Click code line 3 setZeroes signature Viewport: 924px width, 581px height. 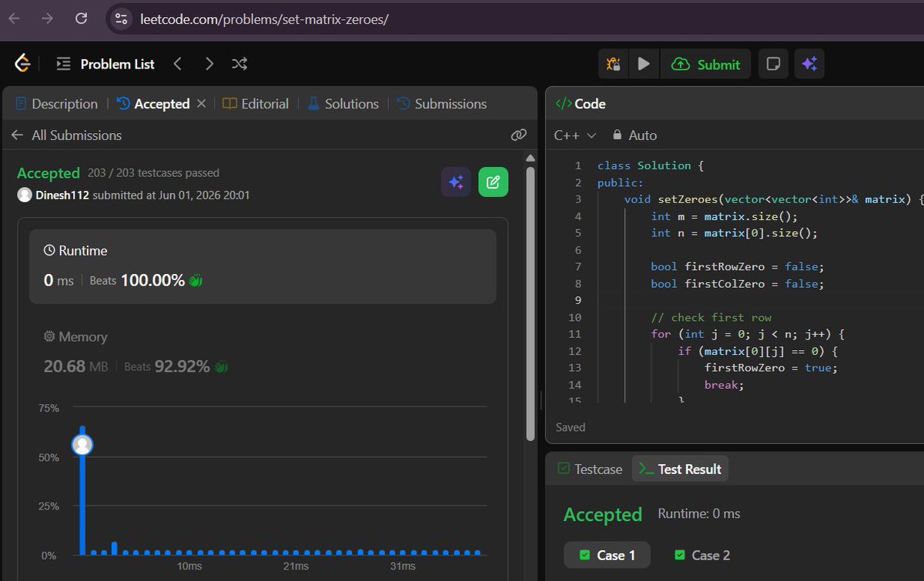click(774, 199)
